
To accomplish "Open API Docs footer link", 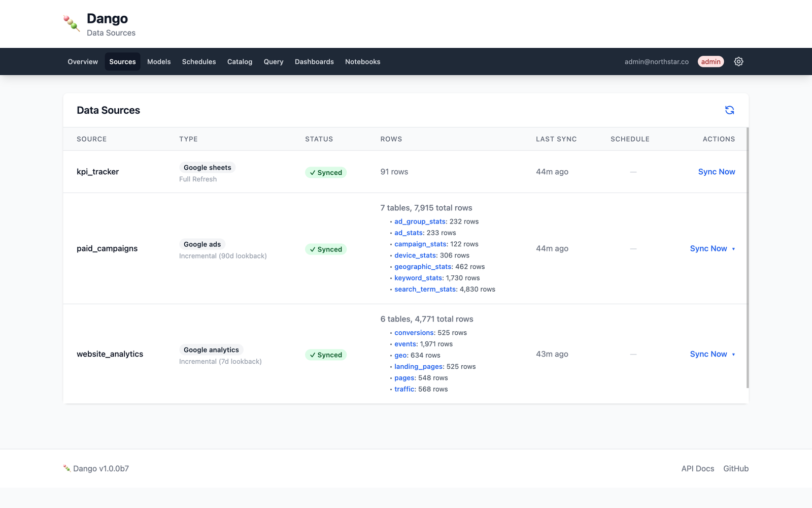I will point(697,468).
